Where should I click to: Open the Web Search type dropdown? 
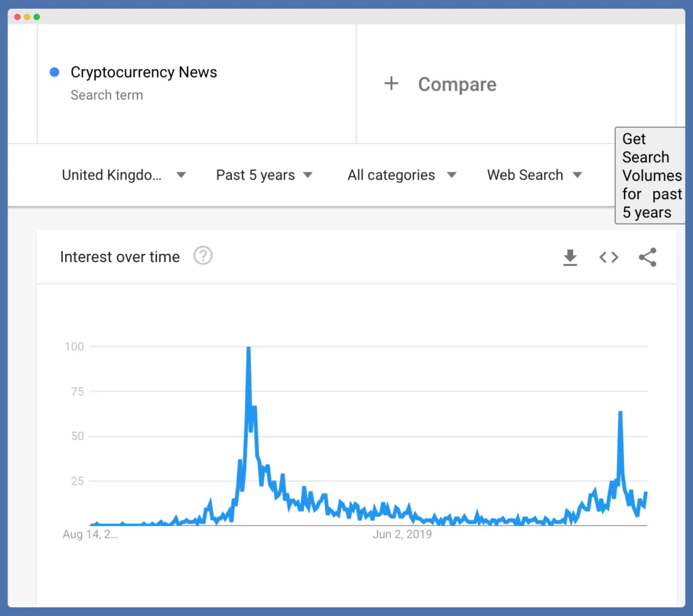tap(533, 175)
